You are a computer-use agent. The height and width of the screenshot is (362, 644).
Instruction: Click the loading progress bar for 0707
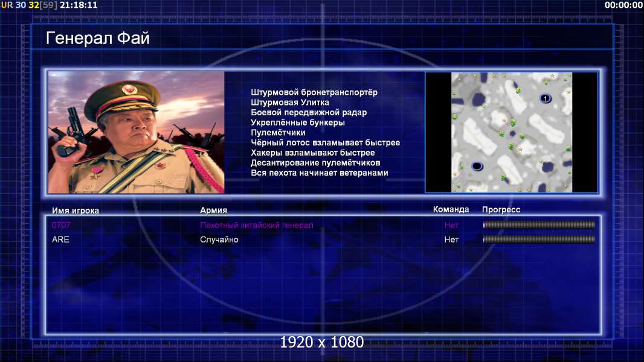pyautogui.click(x=539, y=224)
